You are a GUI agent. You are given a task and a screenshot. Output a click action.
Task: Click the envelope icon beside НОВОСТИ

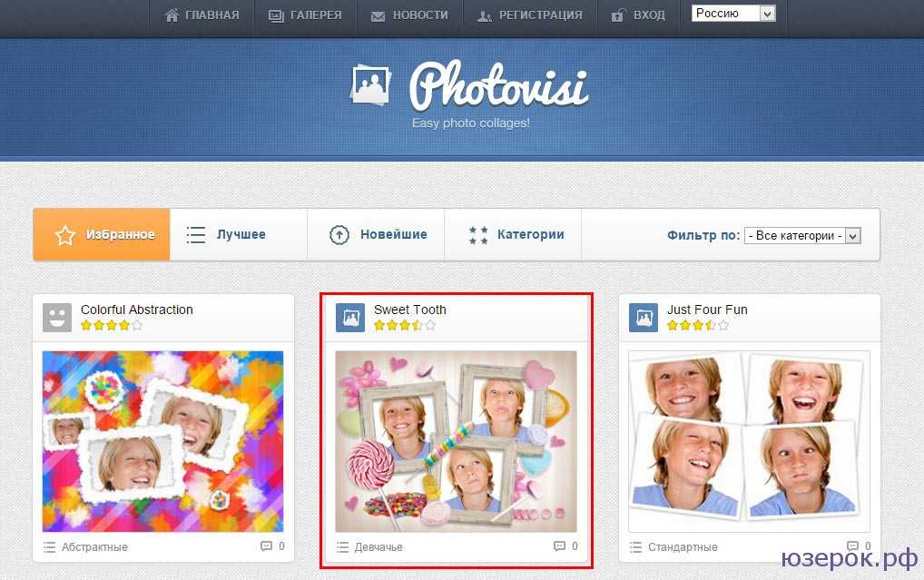coord(378,16)
